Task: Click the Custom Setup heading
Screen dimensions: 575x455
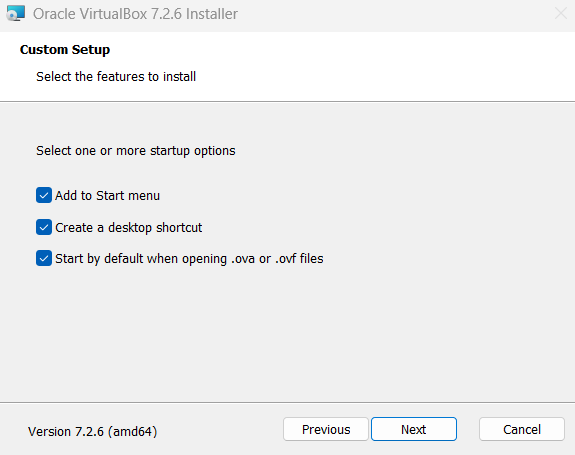Action: click(65, 49)
